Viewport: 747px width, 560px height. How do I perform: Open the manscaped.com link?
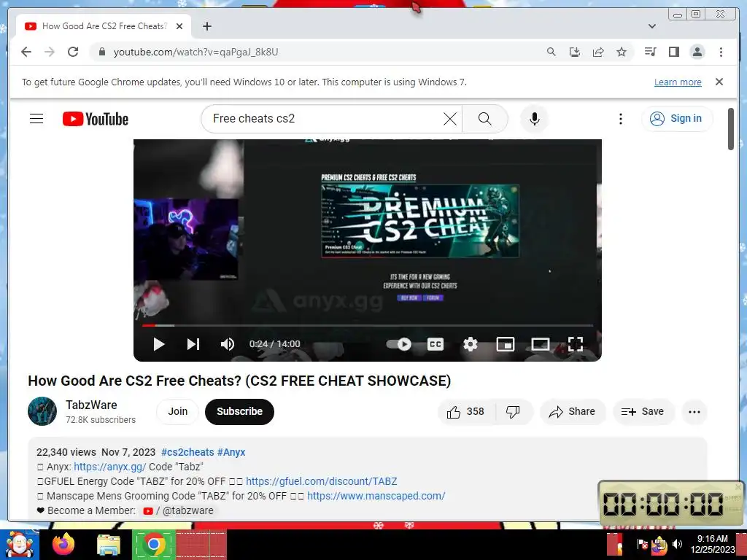point(376,496)
